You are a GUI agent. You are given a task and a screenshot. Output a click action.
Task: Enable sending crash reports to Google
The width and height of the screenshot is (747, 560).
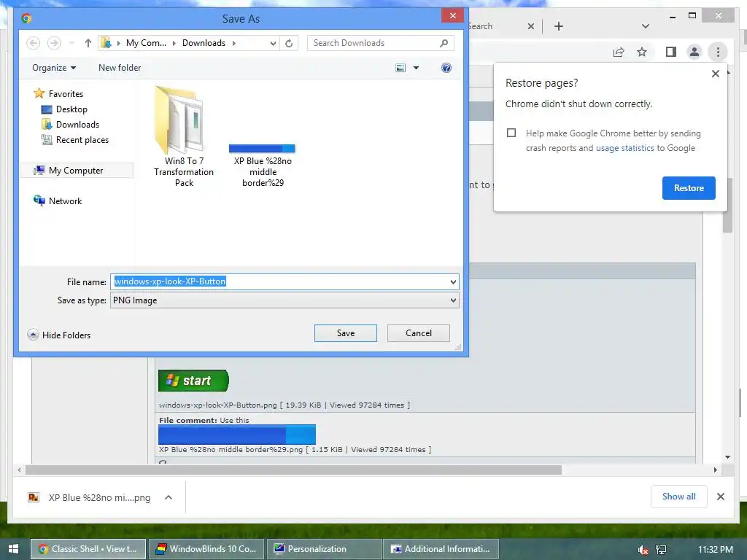511,133
